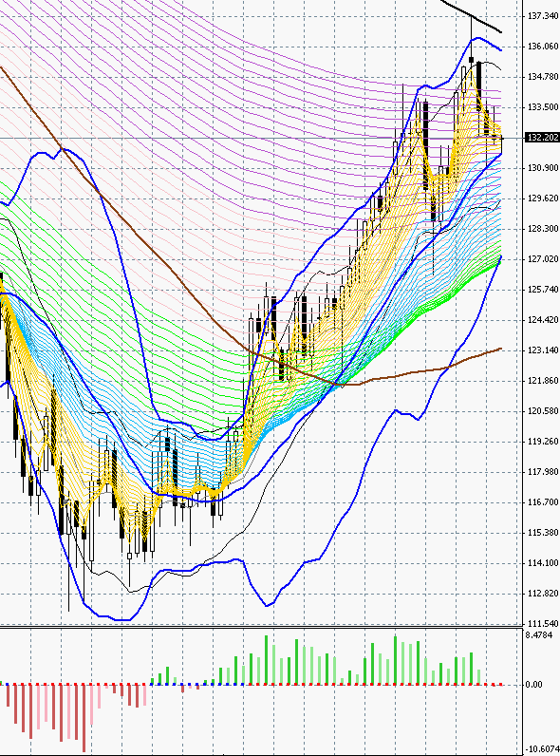Select the 8.4784 indicator scale maximum label

(x=539, y=635)
